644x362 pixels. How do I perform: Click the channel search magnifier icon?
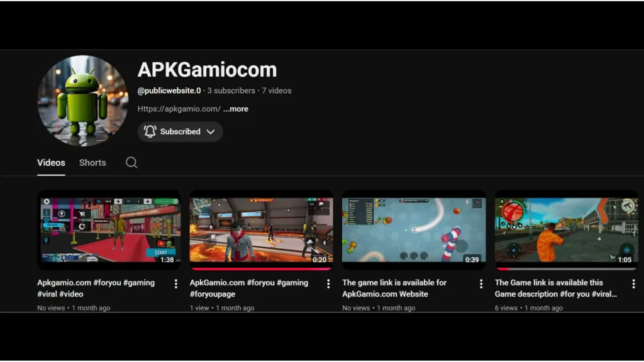point(131,162)
